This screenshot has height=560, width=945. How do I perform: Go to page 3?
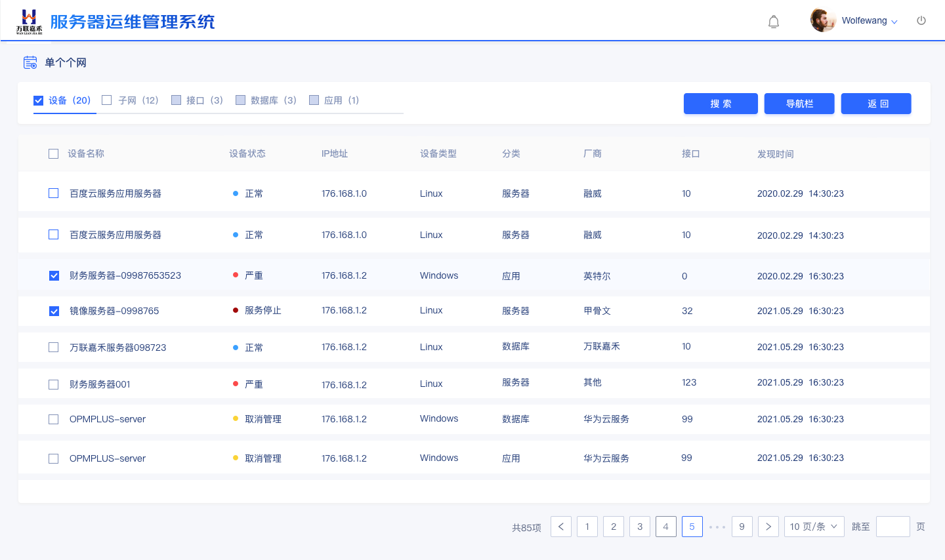(640, 527)
